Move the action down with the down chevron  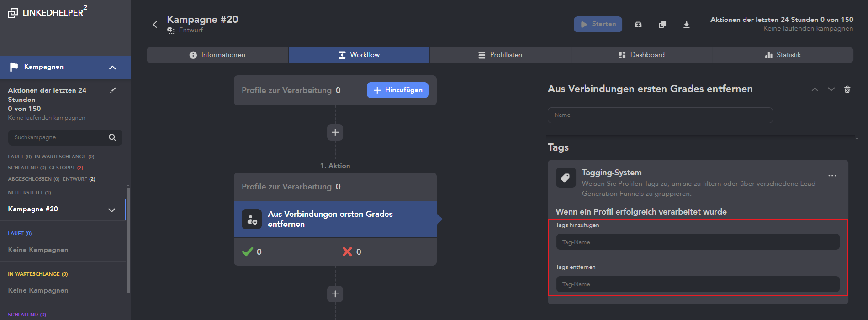point(831,89)
